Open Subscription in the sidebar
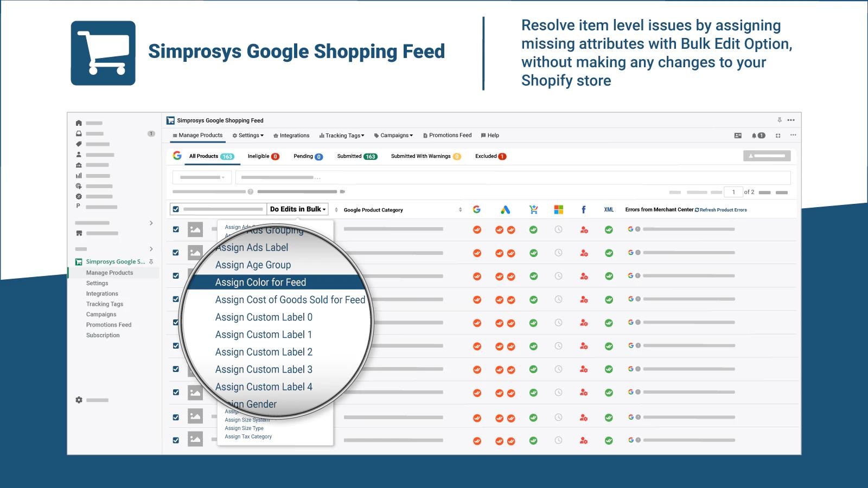 [103, 335]
